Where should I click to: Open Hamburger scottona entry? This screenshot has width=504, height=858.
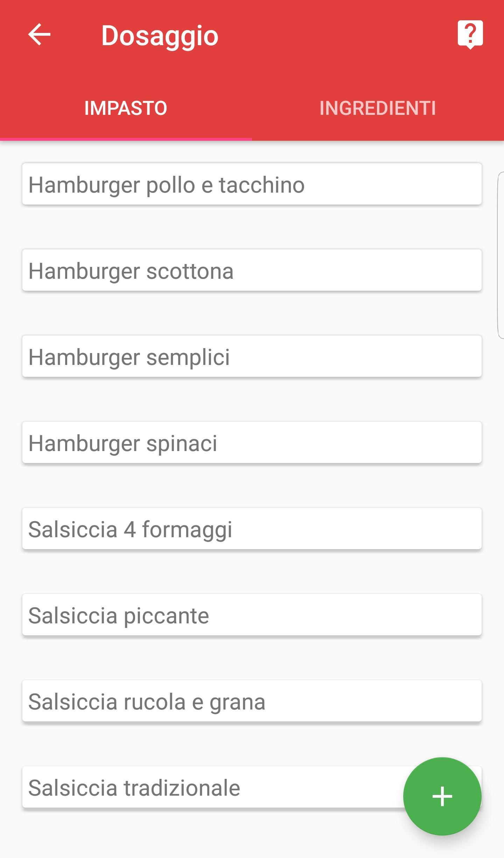pos(252,270)
